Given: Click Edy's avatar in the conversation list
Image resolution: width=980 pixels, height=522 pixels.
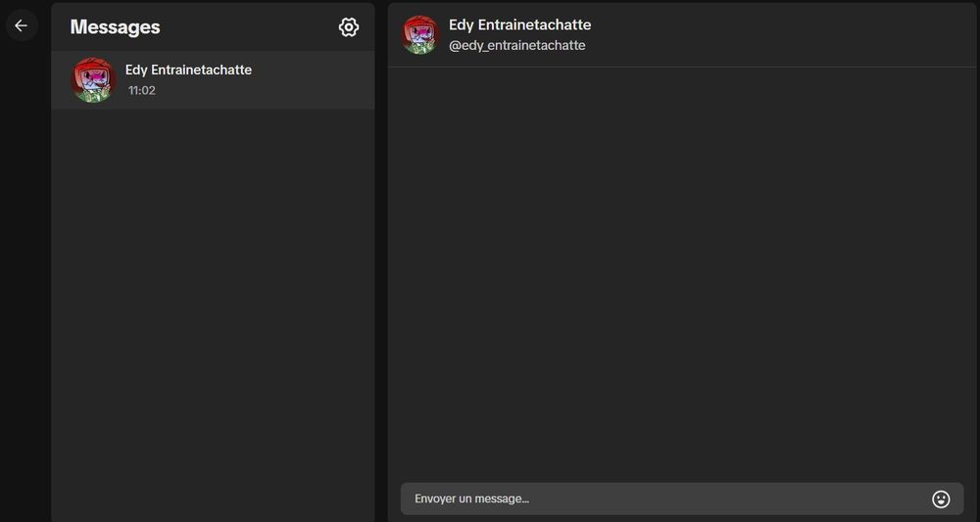Looking at the screenshot, I should pyautogui.click(x=94, y=80).
